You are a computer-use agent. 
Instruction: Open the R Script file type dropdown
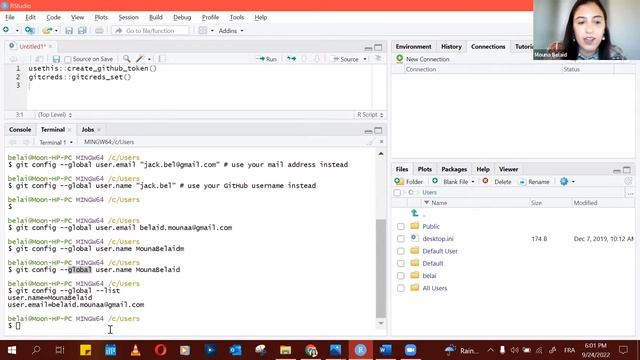click(x=370, y=115)
